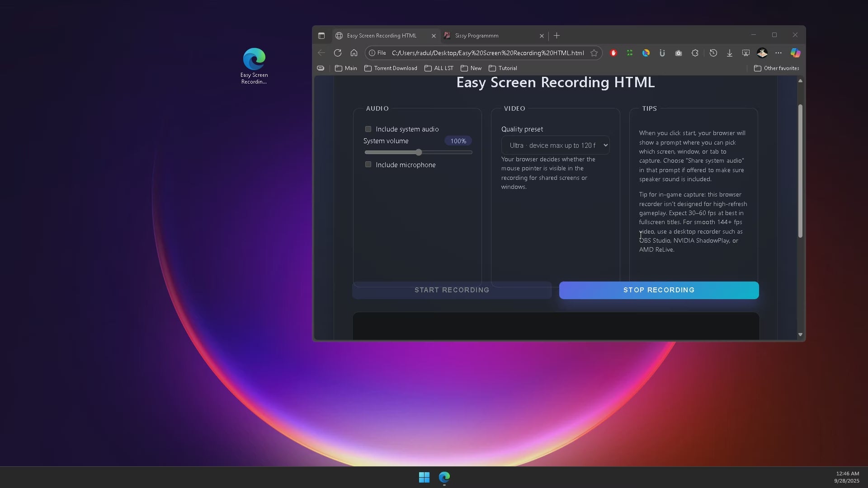Add page to favorites with star icon
868x488 pixels.
coord(594,53)
